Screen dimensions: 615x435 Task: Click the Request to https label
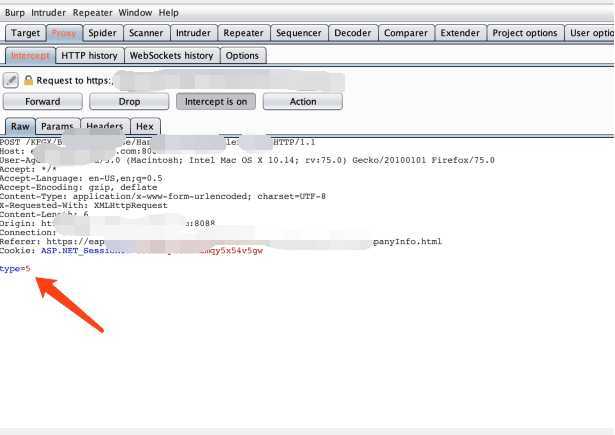click(75, 80)
